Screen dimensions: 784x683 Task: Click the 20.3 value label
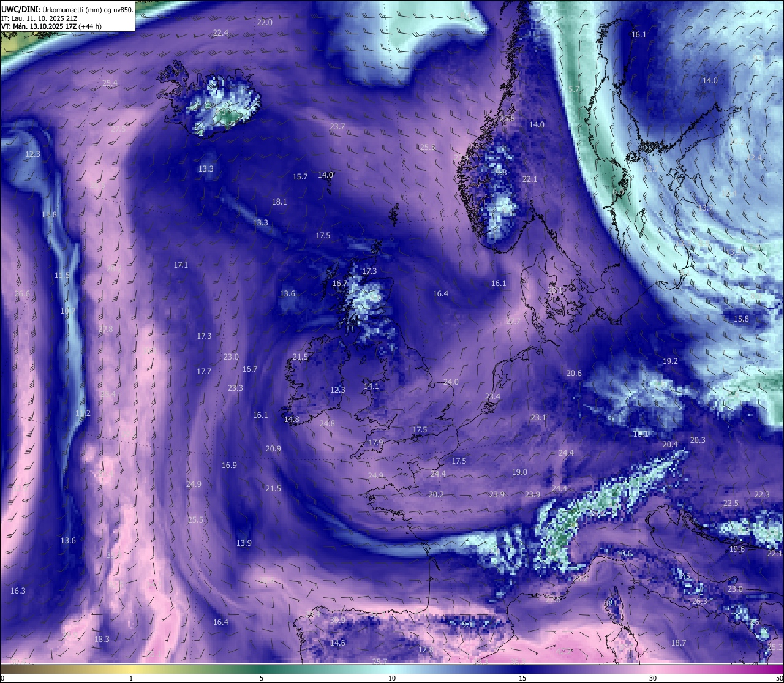point(698,440)
